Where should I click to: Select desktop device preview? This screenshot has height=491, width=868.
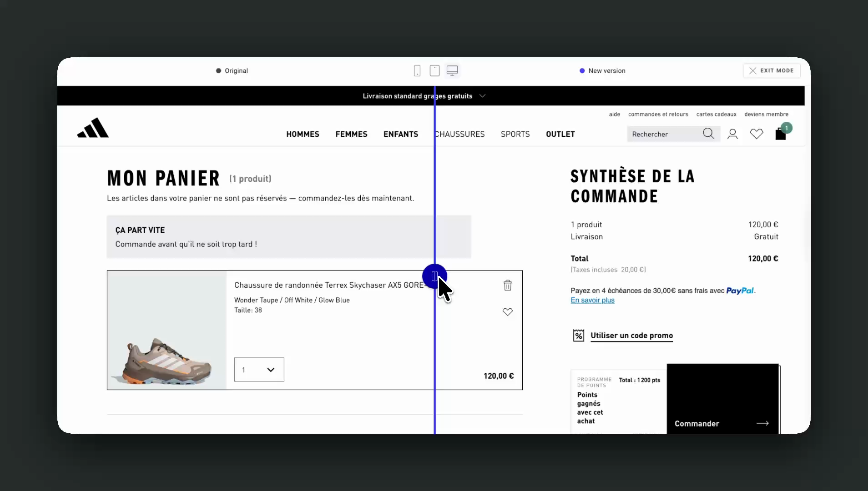click(452, 70)
